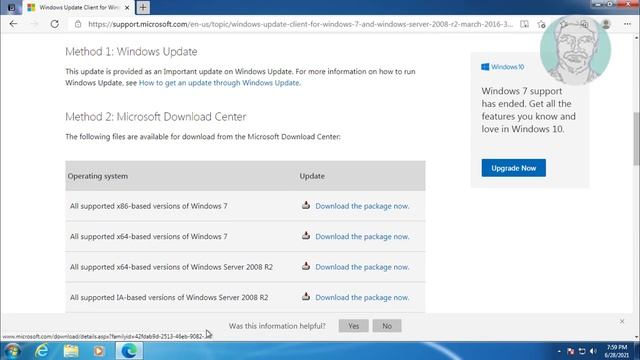Click text All supported x64-based versions of Windows 7
This screenshot has width=640, height=360.
coord(149,236)
